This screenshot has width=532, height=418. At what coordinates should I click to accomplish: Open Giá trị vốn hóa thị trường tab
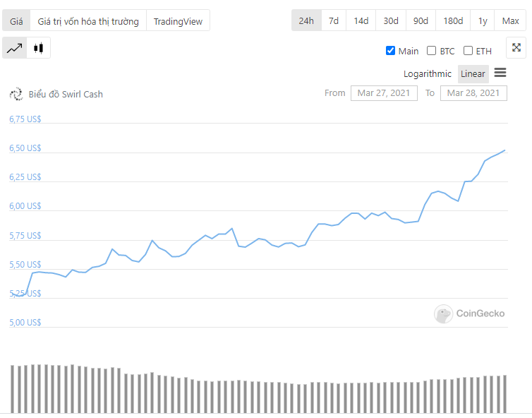click(x=88, y=21)
